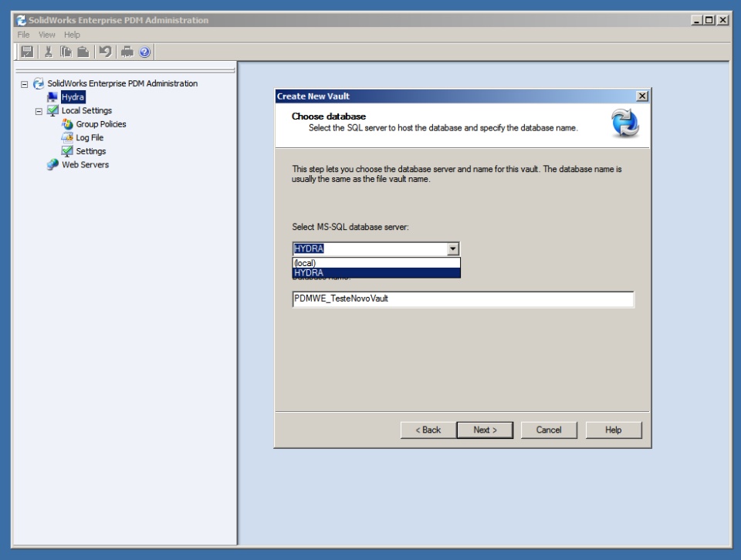The image size is (741, 560).
Task: Choose (local) from server list
Action: tap(376, 263)
